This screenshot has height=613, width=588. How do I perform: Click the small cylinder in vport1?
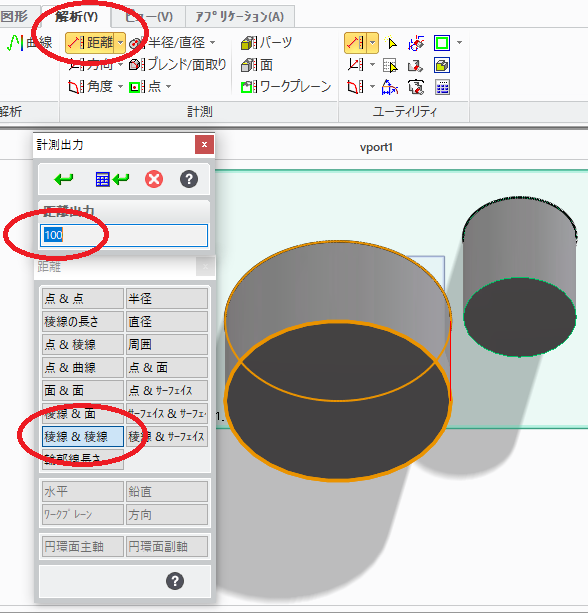coord(520,277)
